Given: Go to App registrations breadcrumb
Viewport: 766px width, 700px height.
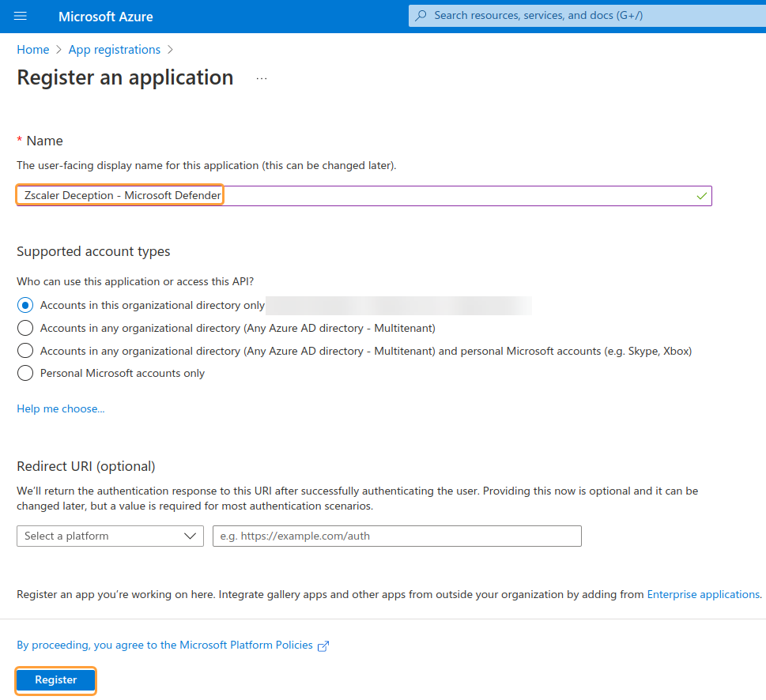Looking at the screenshot, I should (114, 49).
